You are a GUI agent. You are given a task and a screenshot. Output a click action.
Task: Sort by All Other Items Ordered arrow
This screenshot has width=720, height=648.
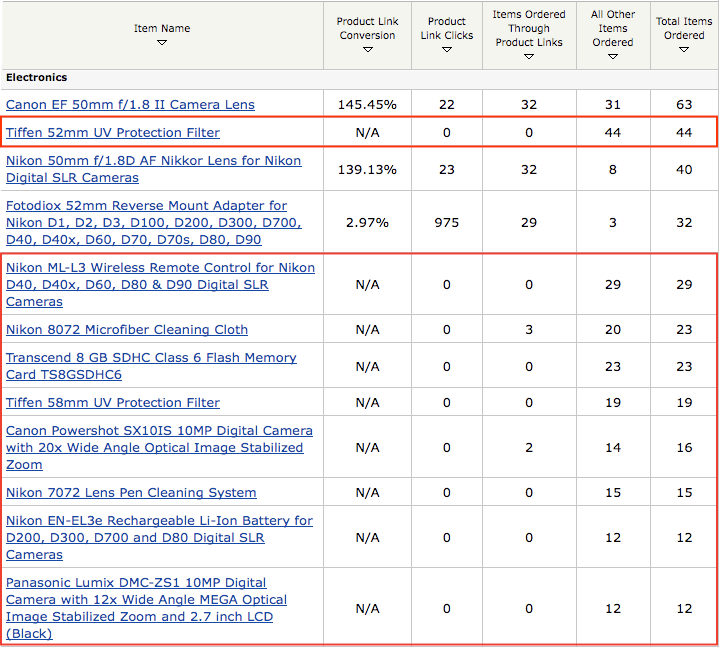tap(612, 56)
